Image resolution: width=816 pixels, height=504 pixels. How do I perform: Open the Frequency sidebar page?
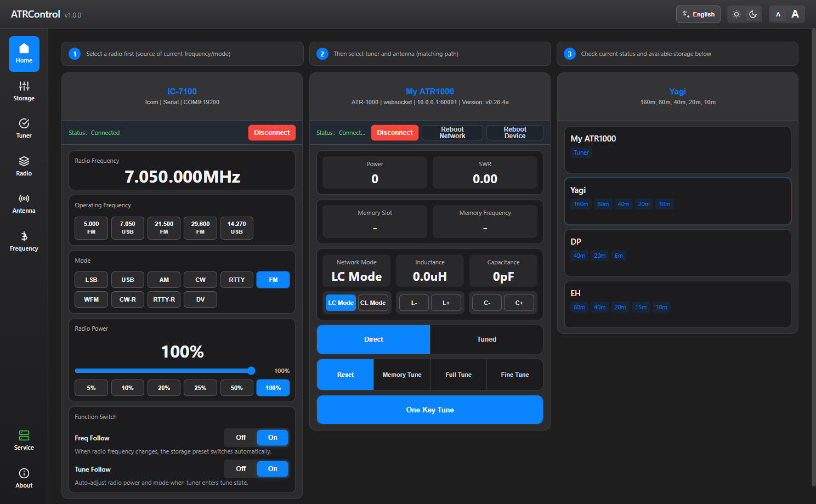24,242
